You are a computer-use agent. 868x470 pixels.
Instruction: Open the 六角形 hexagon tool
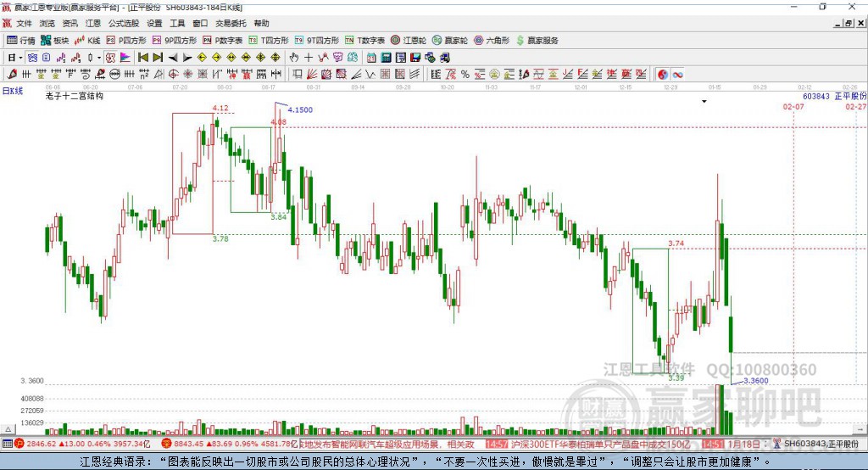(492, 41)
